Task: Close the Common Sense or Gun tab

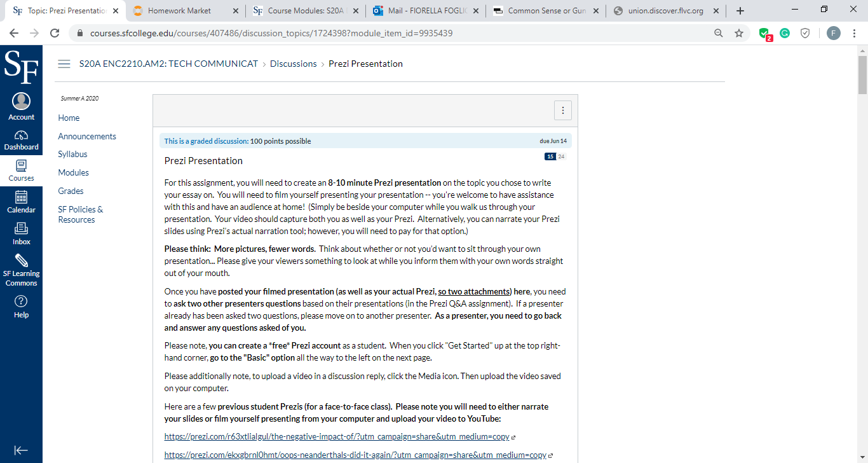Action: tap(596, 11)
